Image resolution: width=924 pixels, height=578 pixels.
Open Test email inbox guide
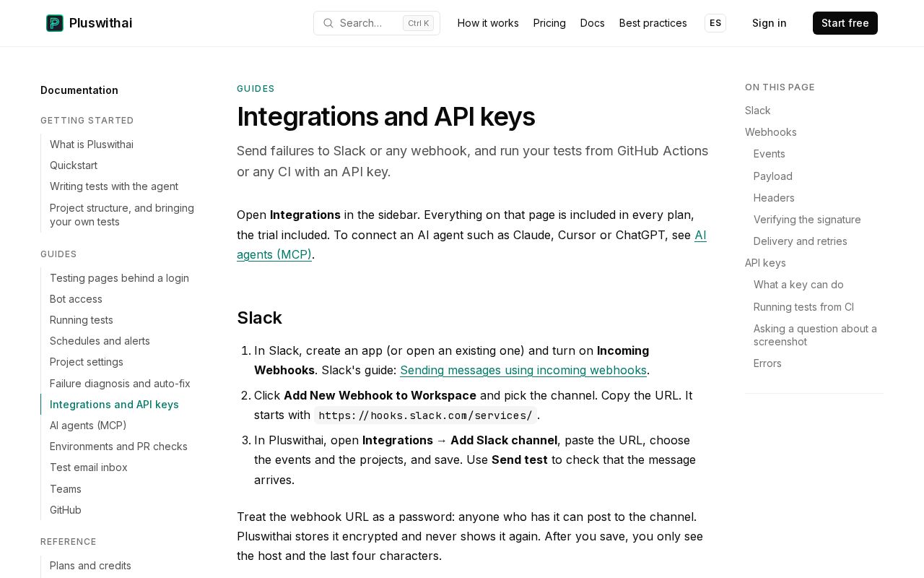tap(89, 467)
